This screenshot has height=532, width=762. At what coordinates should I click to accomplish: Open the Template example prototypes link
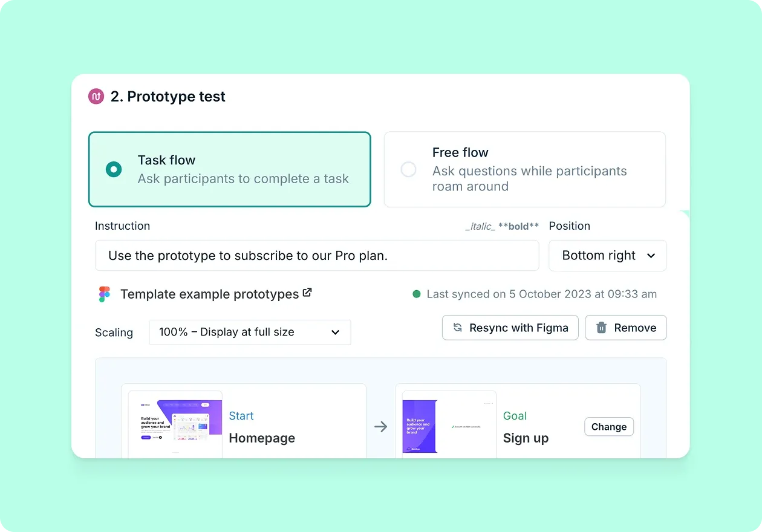tap(209, 294)
